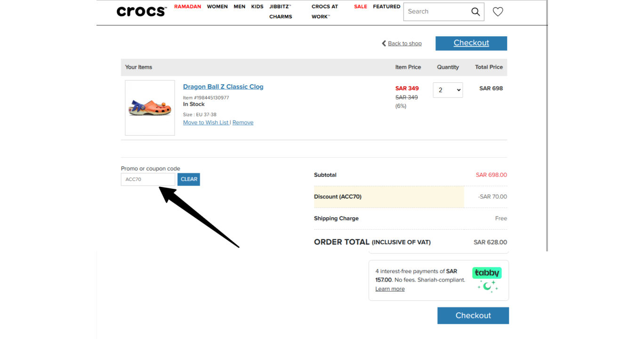This screenshot has height=339, width=644.
Task: Click the Crocs logo
Action: (141, 11)
